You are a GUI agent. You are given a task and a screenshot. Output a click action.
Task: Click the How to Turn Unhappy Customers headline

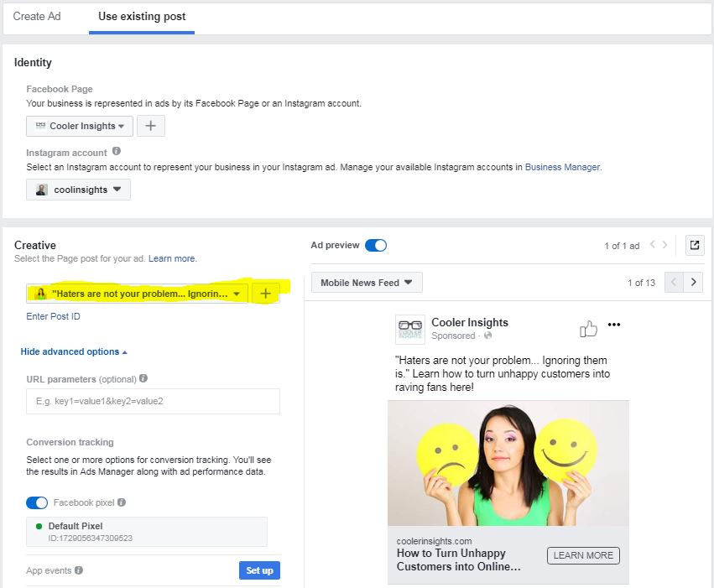coord(459,559)
